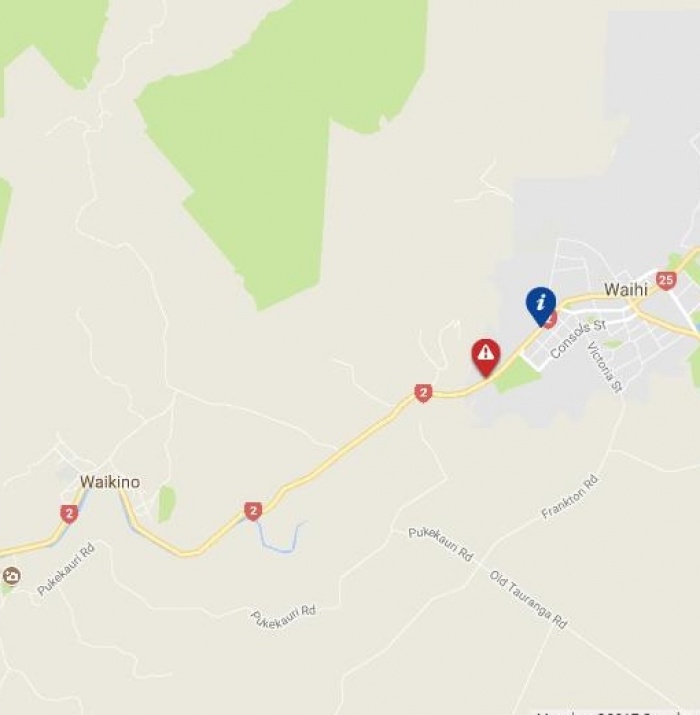This screenshot has height=715, width=700.
Task: Click the Old Tauranga Rd label
Action: click(x=528, y=599)
